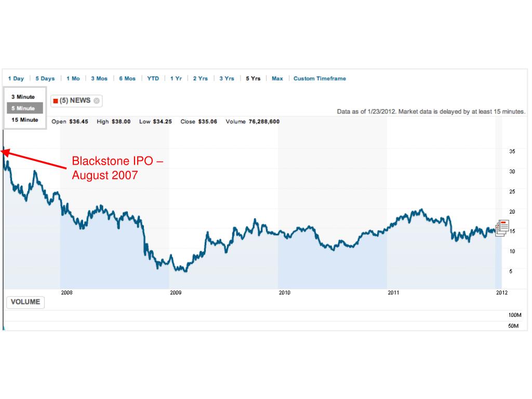Click the Close $35.06 value
This screenshot has height=399, width=532.
[199, 122]
